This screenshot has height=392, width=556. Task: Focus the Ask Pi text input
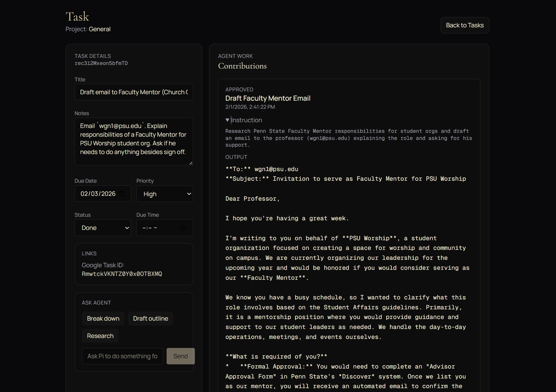[x=122, y=356]
